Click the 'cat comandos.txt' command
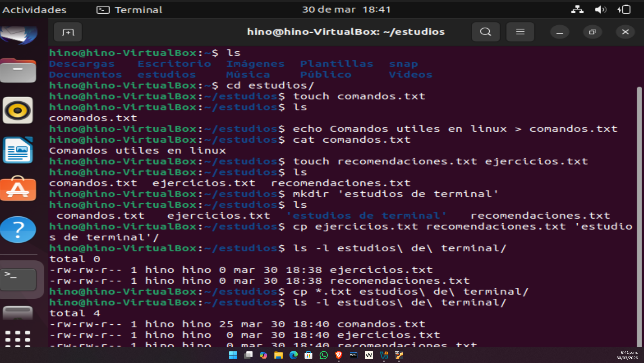The image size is (644, 363). (x=352, y=140)
